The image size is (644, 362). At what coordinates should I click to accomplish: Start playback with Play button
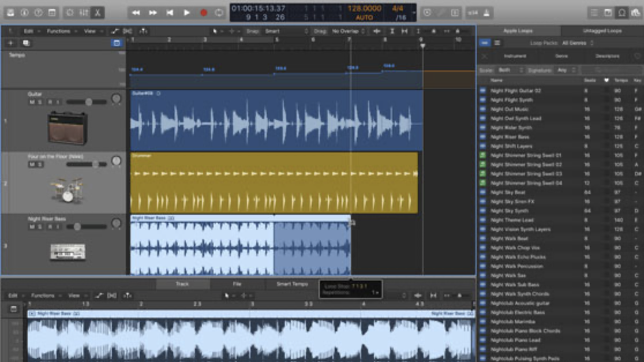(186, 13)
